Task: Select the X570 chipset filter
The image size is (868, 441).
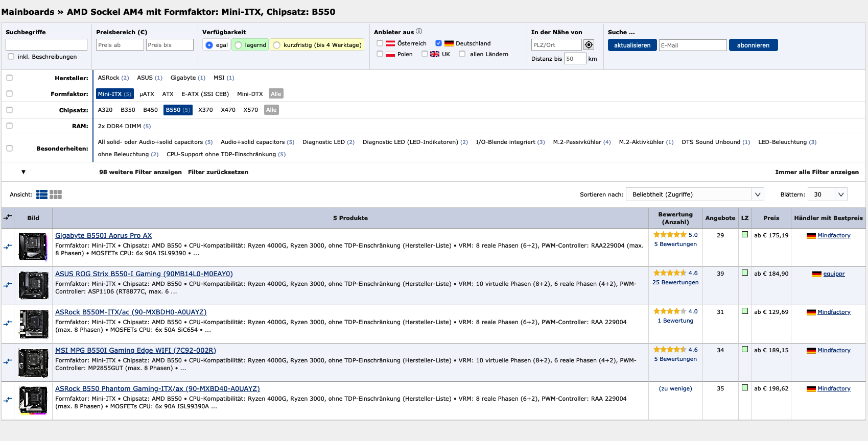Action: pyautogui.click(x=251, y=110)
